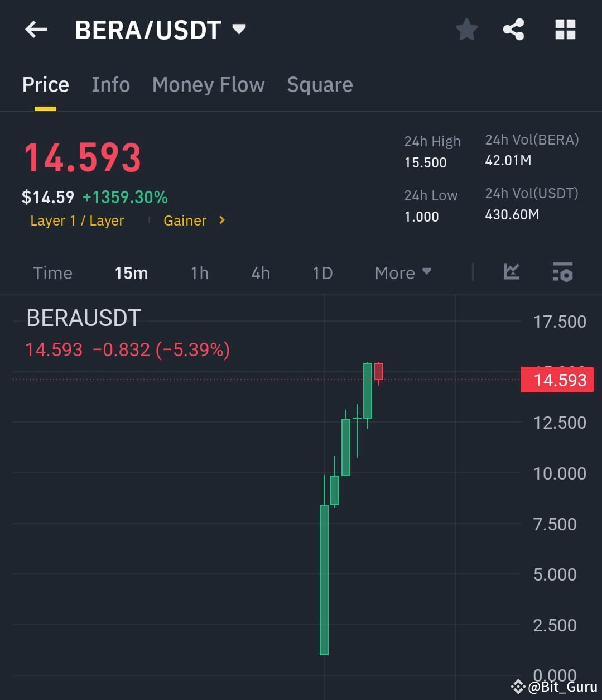Viewport: 602px width, 700px height.
Task: Click the Layer 1 / Layer category label
Action: click(x=77, y=220)
